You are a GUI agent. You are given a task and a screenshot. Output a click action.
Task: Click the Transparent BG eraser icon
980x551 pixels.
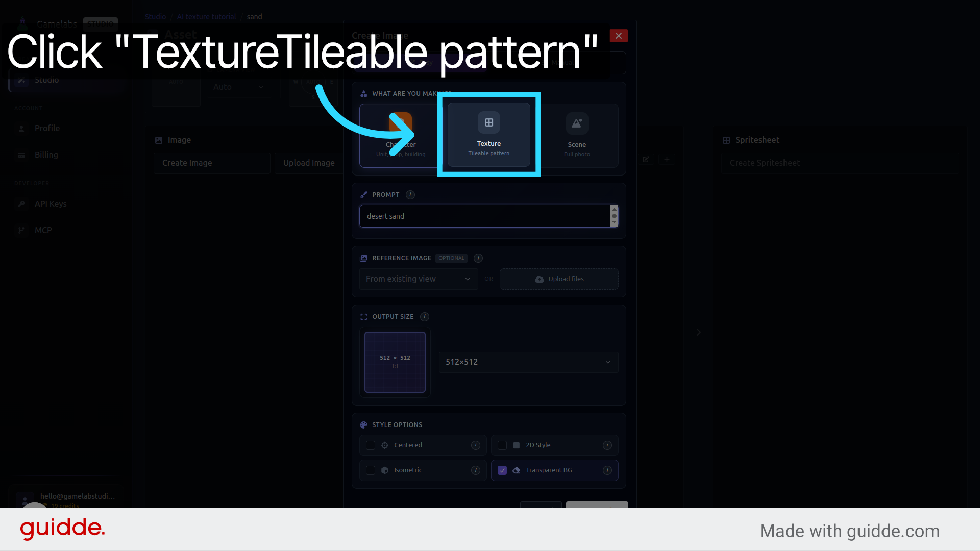(517, 470)
